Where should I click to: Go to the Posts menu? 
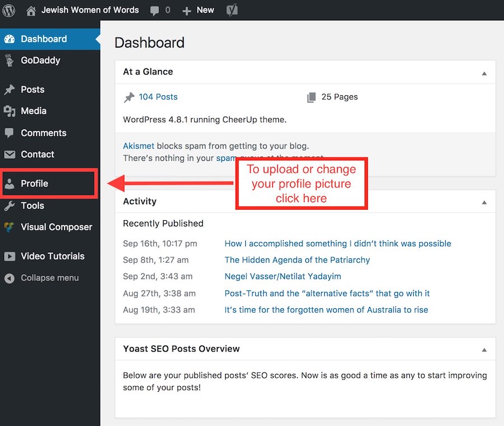pyautogui.click(x=50, y=90)
